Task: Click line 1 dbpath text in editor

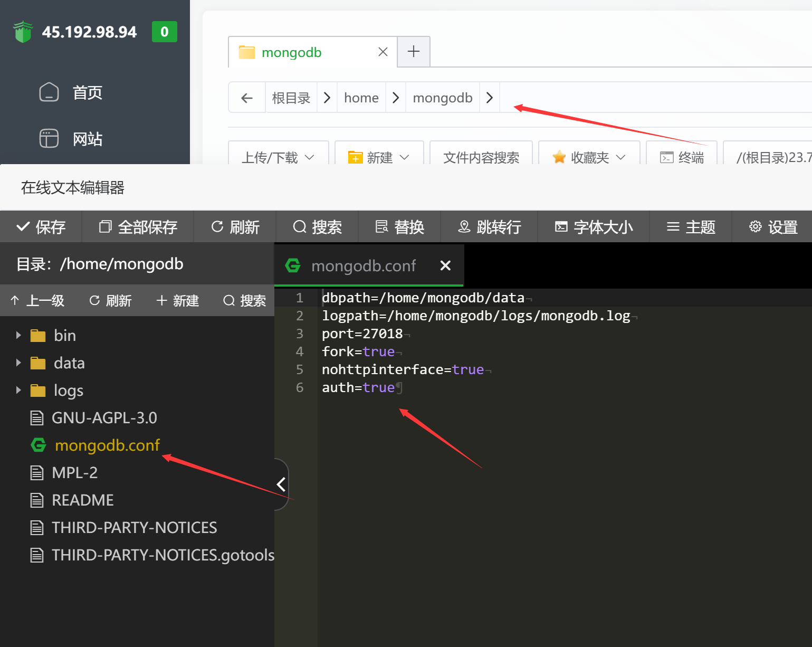Action: (x=423, y=298)
